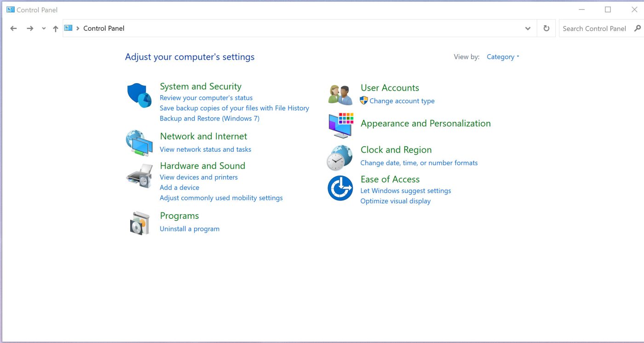Click Change date, time, or number formats
This screenshot has width=644, height=343.
tap(419, 163)
